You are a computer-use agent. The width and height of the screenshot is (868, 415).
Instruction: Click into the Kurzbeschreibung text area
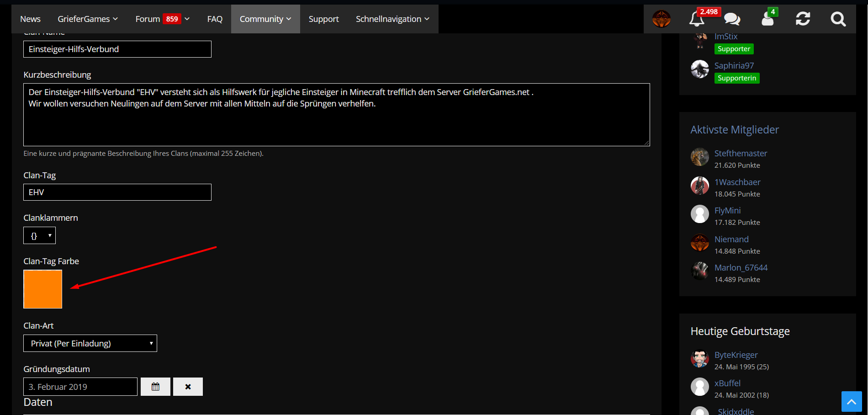337,115
